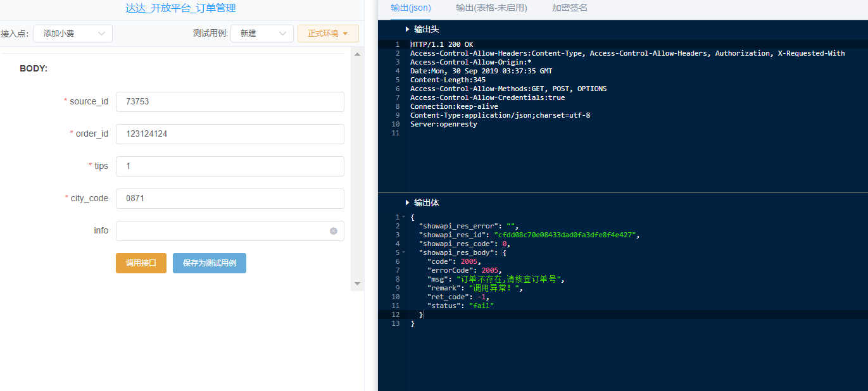Click the Access-Control-Allow-Origin header line
868x391 pixels.
coord(470,62)
